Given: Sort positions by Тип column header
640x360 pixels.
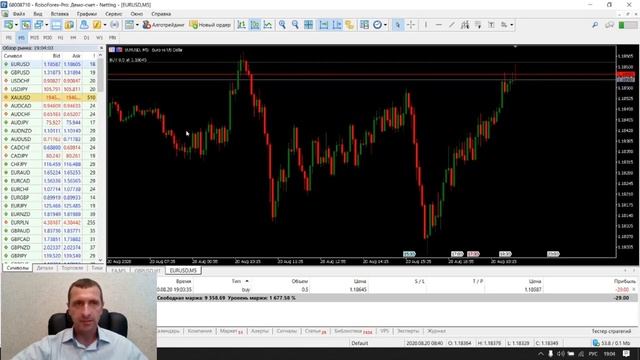Looking at the screenshot, I should [x=236, y=281].
